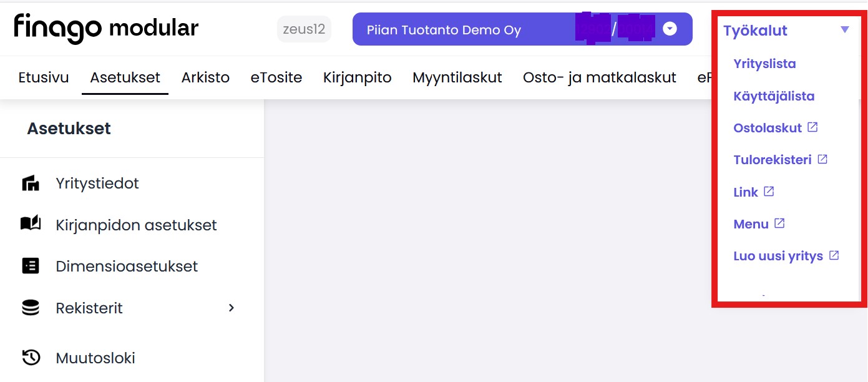The image size is (868, 382).
Task: Click the Finago Modular logo
Action: 106,28
